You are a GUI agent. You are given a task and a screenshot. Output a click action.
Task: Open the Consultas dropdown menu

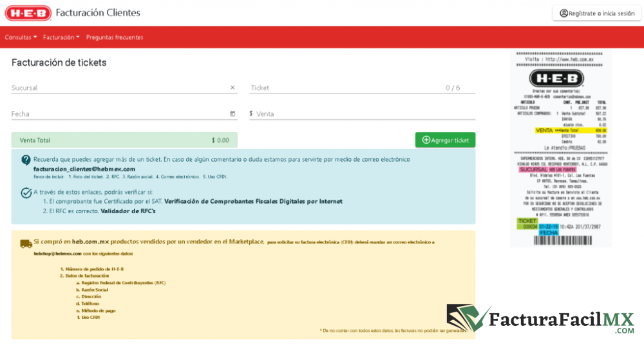21,37
